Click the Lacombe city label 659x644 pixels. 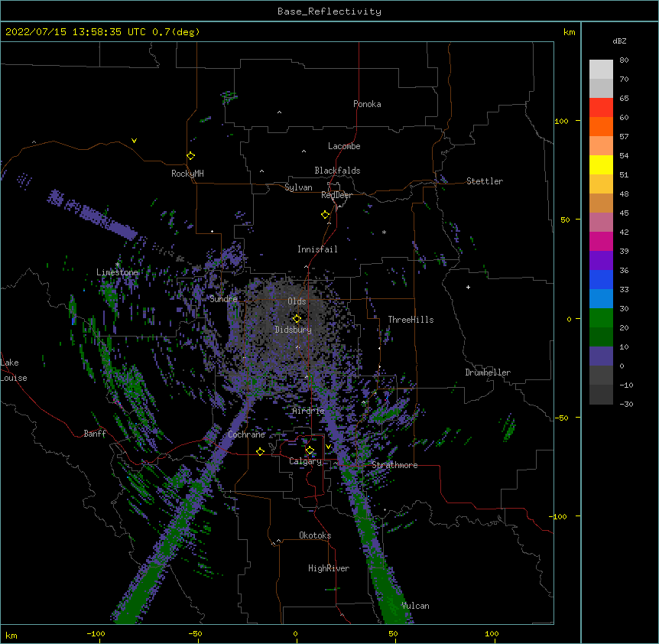(344, 146)
